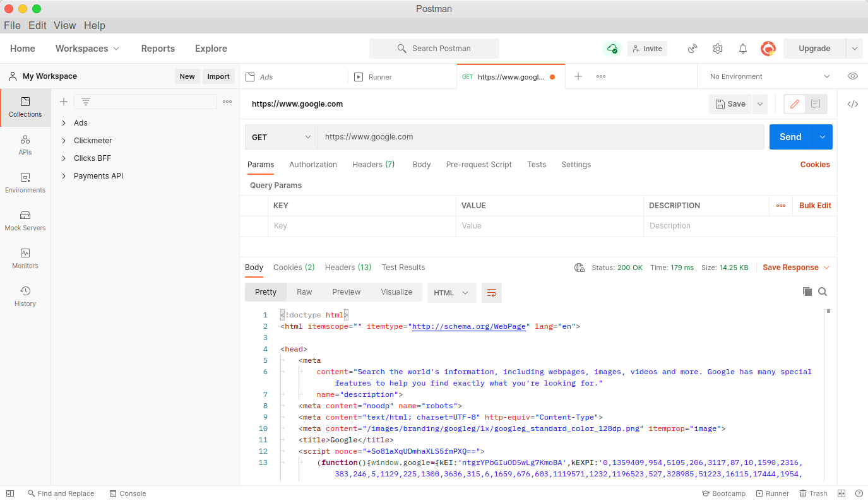Click the Search Postman field

(434, 49)
